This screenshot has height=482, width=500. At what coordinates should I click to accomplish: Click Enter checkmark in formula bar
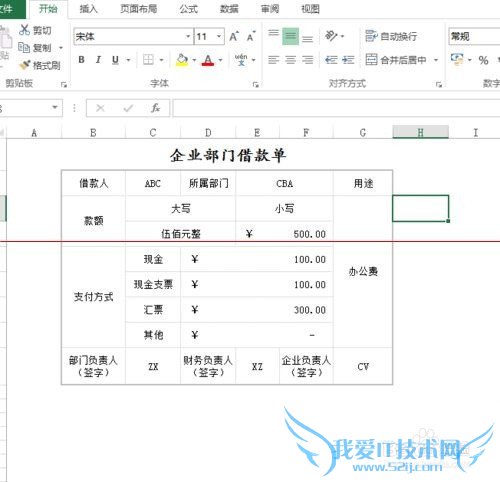[x=128, y=108]
